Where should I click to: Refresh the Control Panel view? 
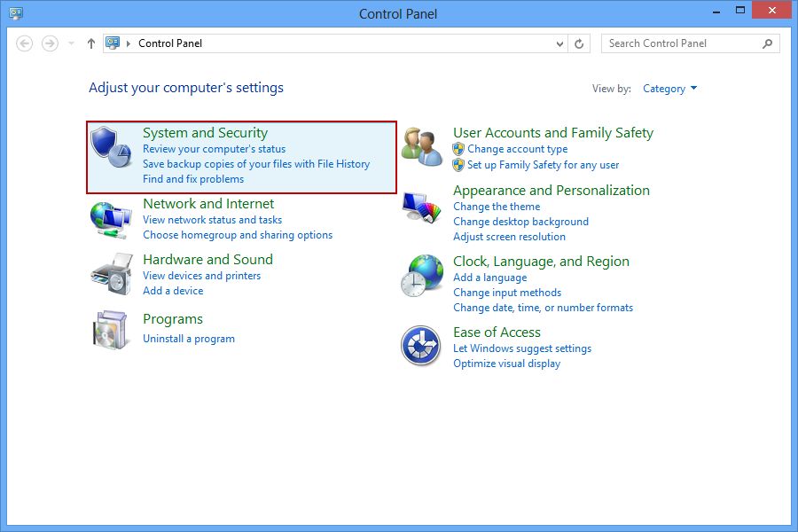pyautogui.click(x=579, y=43)
